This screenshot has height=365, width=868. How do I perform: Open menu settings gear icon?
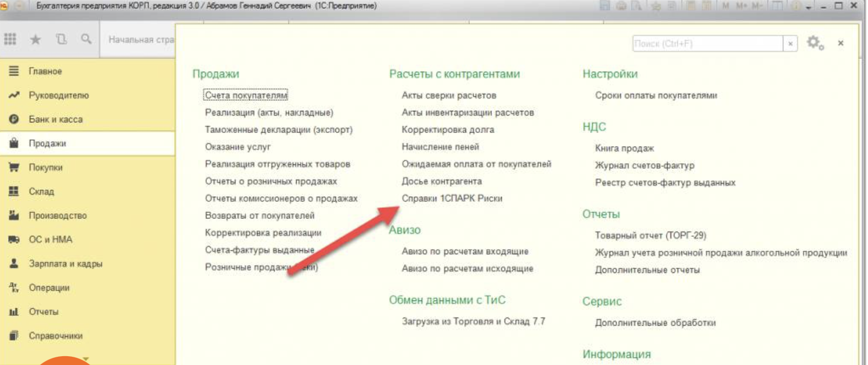click(x=815, y=43)
